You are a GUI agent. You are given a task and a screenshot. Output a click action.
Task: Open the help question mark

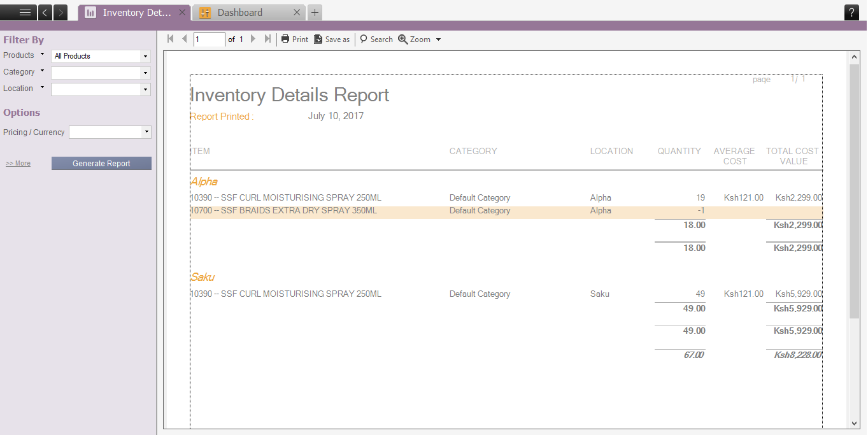(x=851, y=12)
